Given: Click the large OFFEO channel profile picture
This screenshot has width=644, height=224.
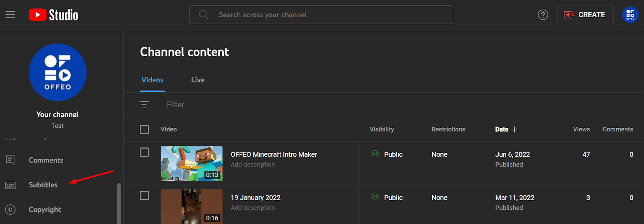Looking at the screenshot, I should [58, 72].
